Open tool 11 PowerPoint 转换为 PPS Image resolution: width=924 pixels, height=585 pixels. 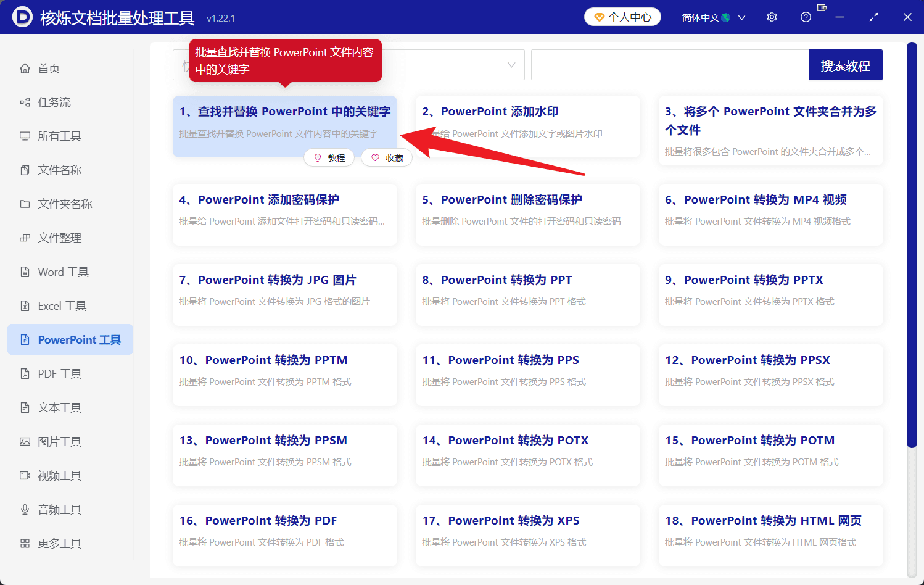(528, 375)
